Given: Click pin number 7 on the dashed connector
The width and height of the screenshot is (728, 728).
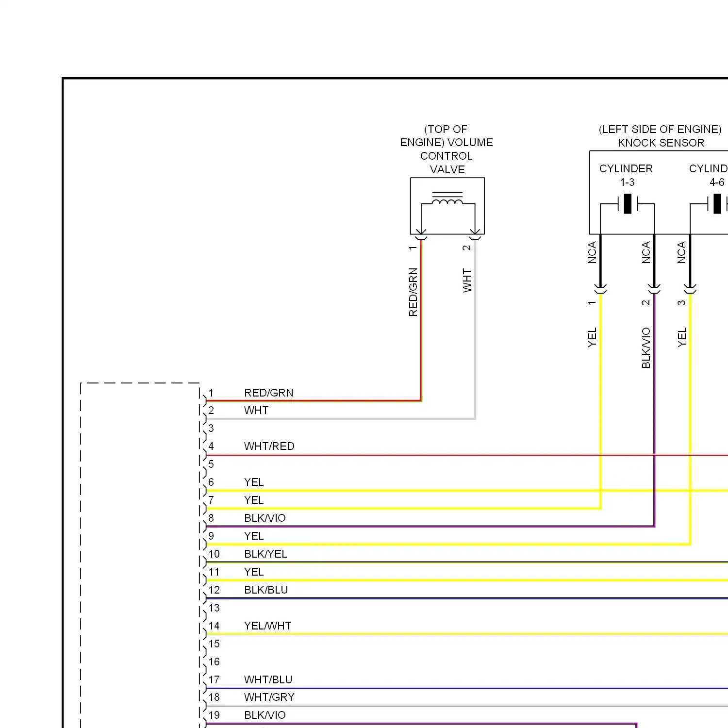Looking at the screenshot, I should click(211, 500).
